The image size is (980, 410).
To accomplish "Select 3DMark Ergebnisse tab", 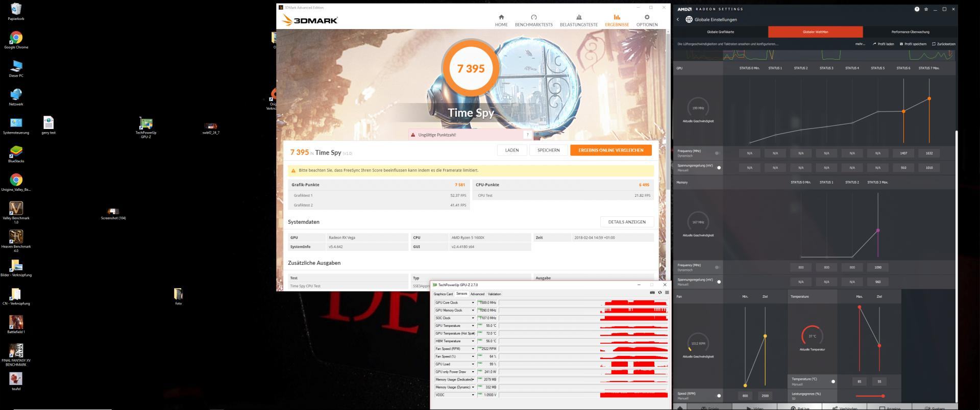I will pyautogui.click(x=617, y=20).
